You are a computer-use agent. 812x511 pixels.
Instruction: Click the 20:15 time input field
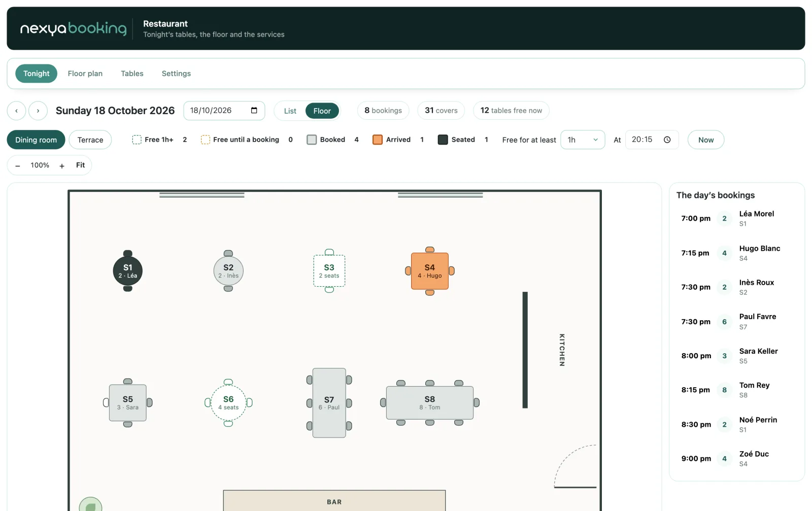[652, 140]
